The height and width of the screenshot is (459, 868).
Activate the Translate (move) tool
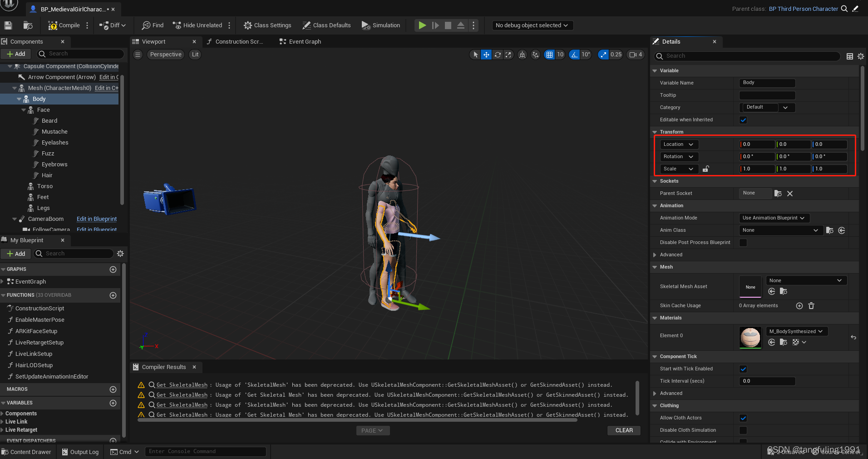pyautogui.click(x=486, y=55)
